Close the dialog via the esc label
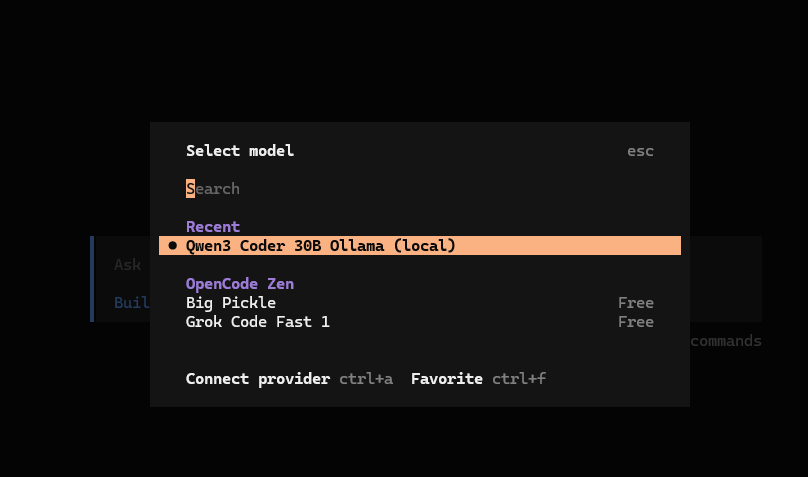 640,151
